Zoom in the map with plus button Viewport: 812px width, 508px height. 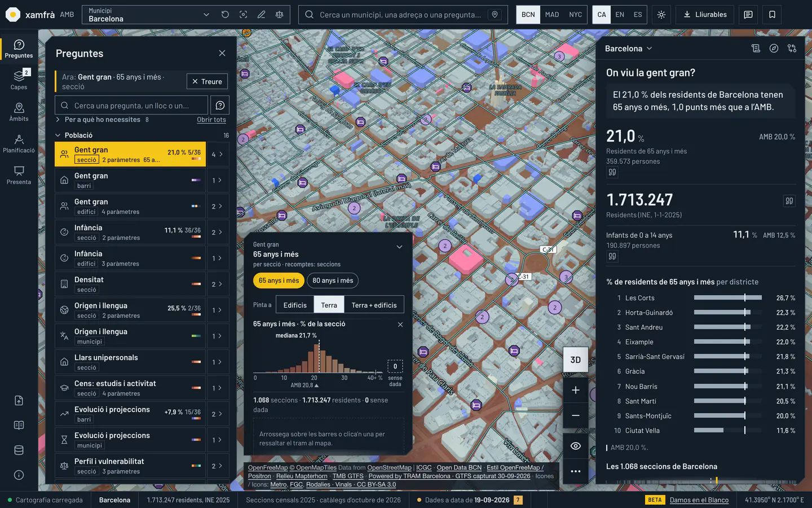coord(575,390)
